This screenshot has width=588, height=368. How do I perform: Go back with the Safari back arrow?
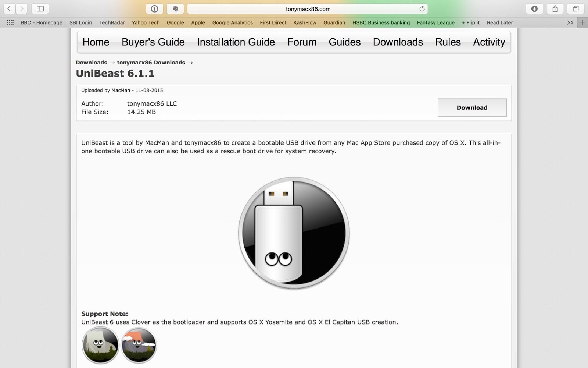(9, 8)
